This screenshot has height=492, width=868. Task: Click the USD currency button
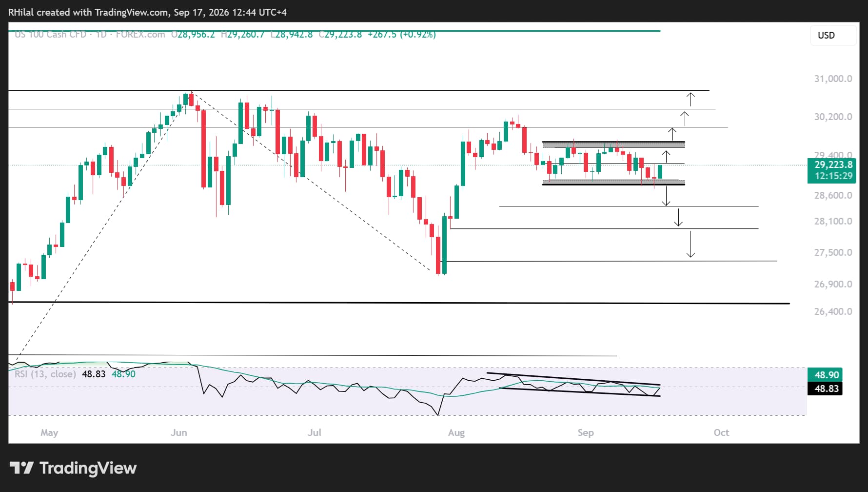833,35
